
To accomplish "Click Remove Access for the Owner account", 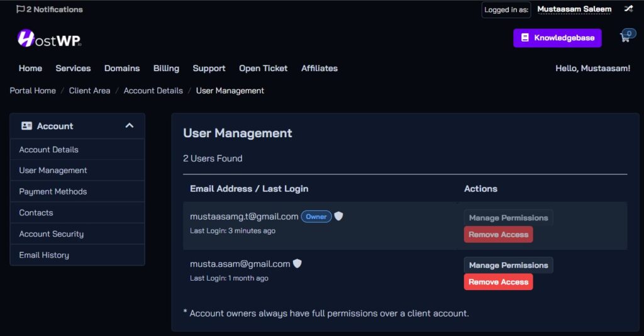I will click(498, 235).
